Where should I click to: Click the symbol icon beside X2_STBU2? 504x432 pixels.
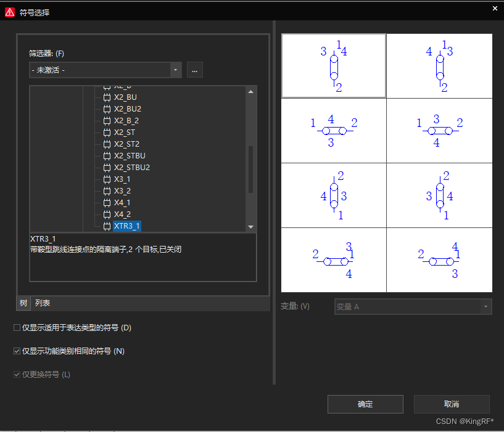[x=107, y=168]
